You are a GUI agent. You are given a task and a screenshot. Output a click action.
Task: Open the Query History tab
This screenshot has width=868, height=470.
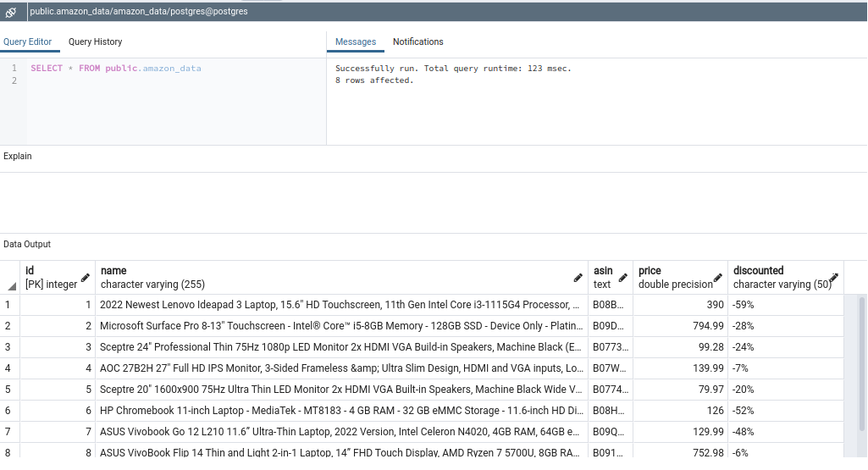coord(95,42)
